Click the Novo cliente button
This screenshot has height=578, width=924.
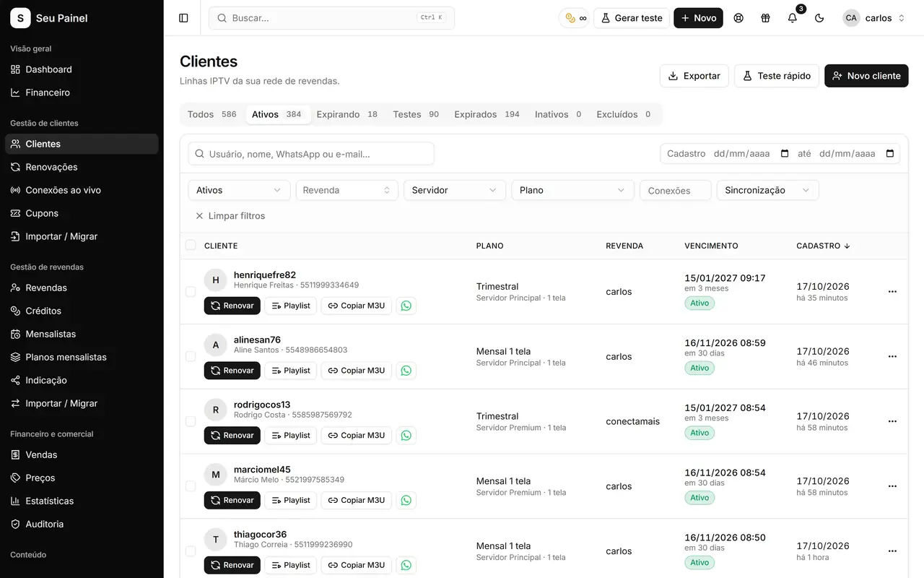866,76
